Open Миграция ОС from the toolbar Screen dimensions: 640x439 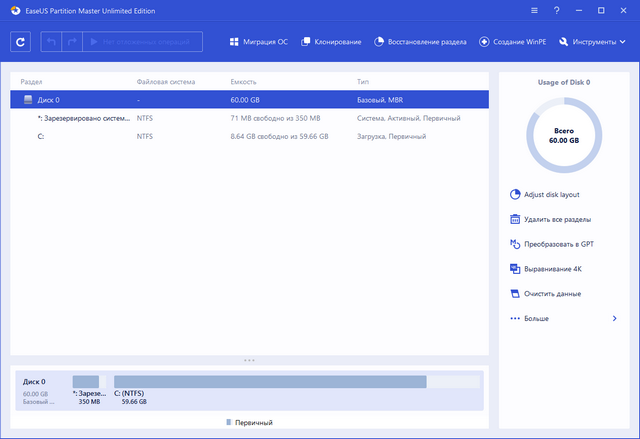coord(260,42)
